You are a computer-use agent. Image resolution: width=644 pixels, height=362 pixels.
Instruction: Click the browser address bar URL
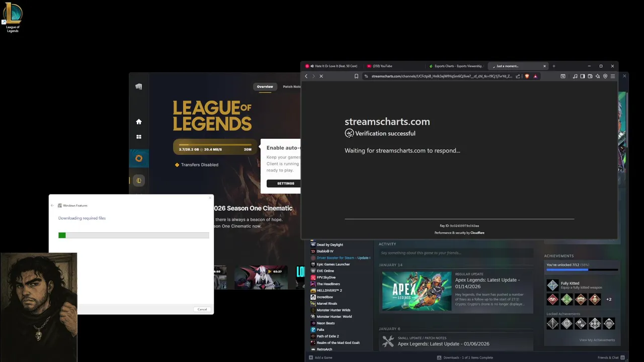441,76
